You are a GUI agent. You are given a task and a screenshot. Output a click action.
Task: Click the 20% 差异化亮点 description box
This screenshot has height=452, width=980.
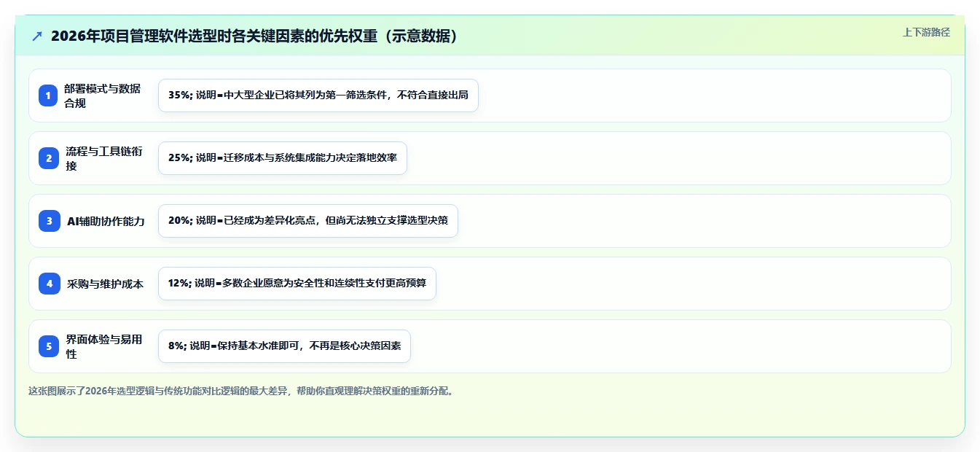point(308,221)
